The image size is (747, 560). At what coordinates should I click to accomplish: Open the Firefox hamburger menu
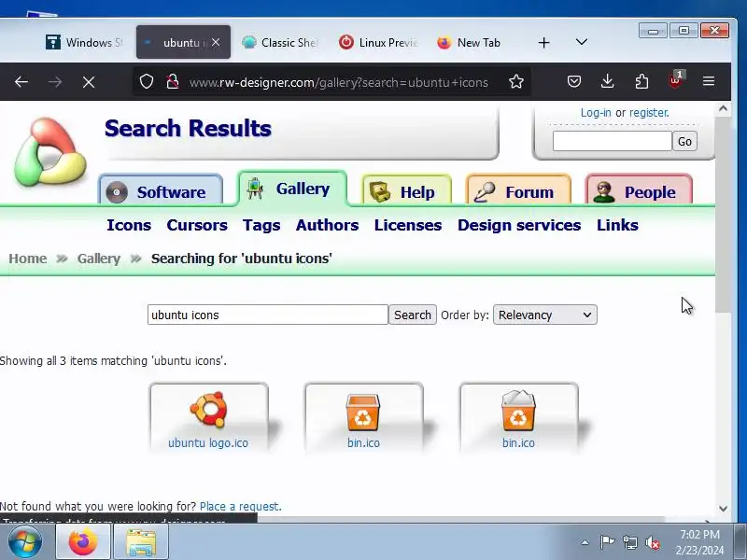(x=709, y=82)
